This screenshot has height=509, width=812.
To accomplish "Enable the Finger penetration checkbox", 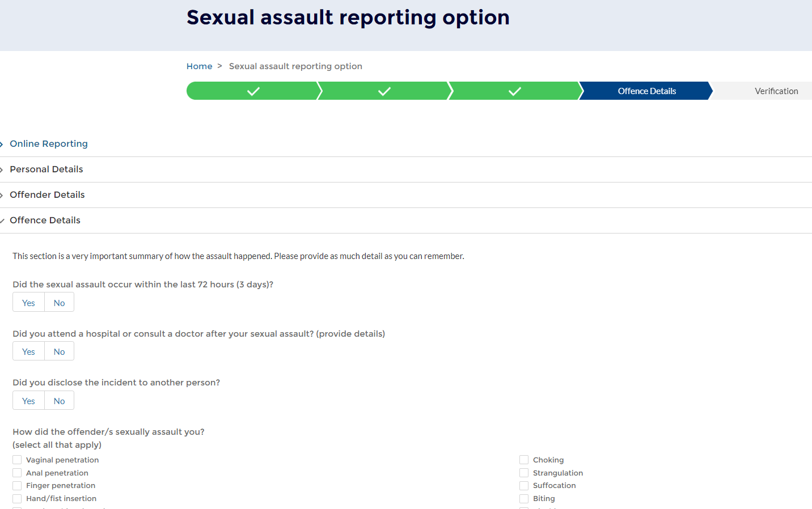I will 16,485.
